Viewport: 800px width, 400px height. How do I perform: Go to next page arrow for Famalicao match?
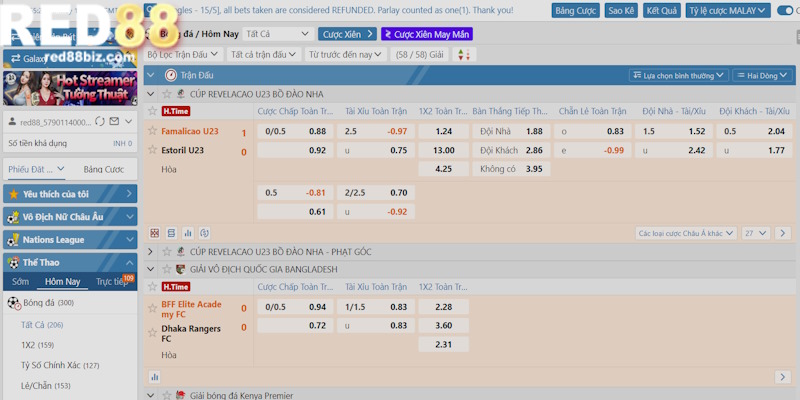point(783,233)
